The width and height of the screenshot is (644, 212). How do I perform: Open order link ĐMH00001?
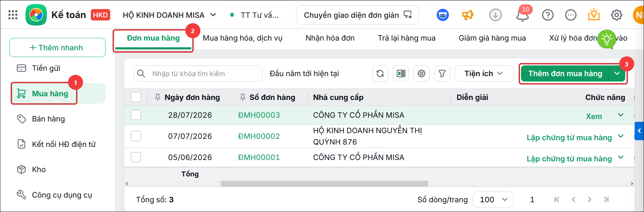pyautogui.click(x=259, y=157)
